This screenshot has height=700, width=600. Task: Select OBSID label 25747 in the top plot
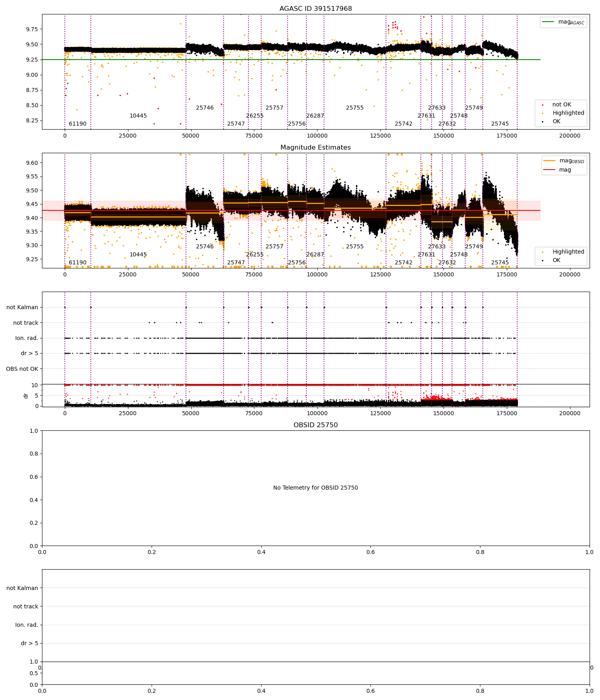click(x=236, y=124)
